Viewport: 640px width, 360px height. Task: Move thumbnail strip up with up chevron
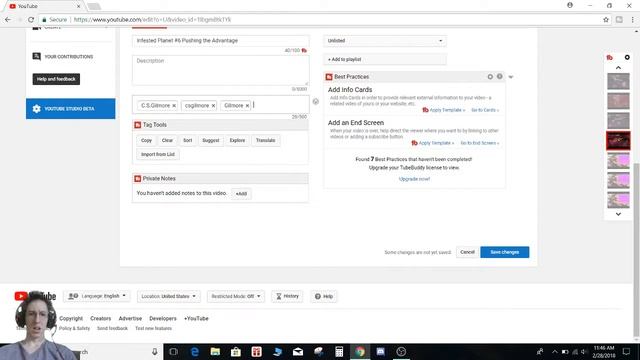click(618, 68)
